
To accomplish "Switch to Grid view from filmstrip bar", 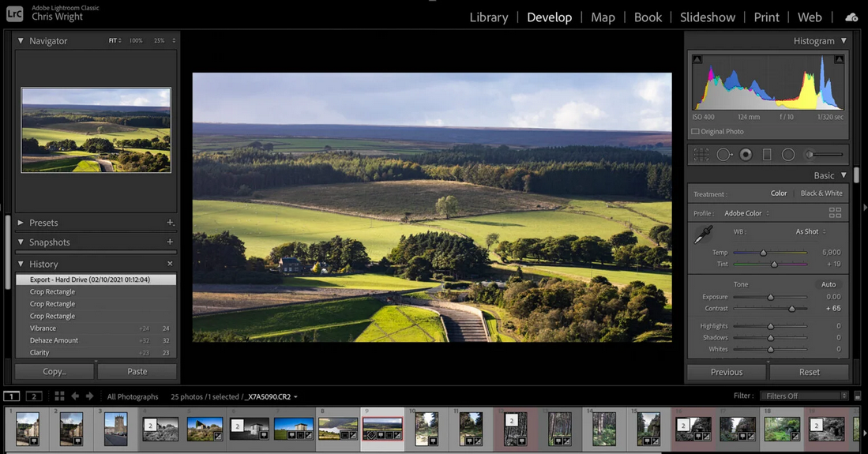I will pos(59,396).
